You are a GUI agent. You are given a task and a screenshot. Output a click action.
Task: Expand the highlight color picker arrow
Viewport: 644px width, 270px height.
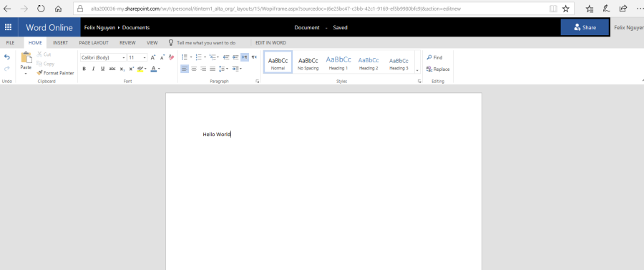[146, 69]
